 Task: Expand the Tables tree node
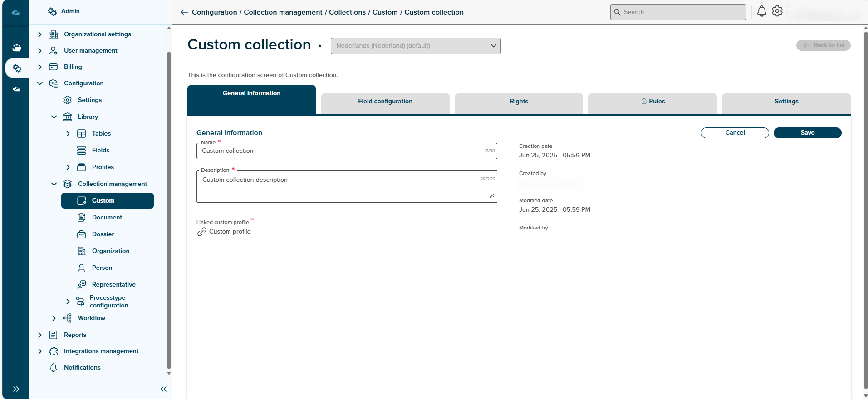click(68, 133)
